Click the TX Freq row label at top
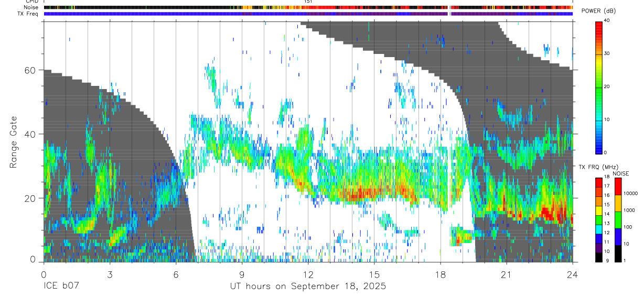This screenshot has height=297, width=644. (x=28, y=13)
